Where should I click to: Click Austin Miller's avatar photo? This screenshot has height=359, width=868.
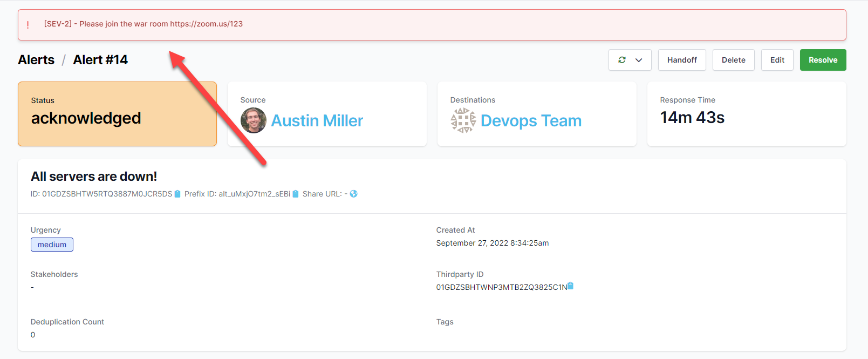[x=253, y=120]
